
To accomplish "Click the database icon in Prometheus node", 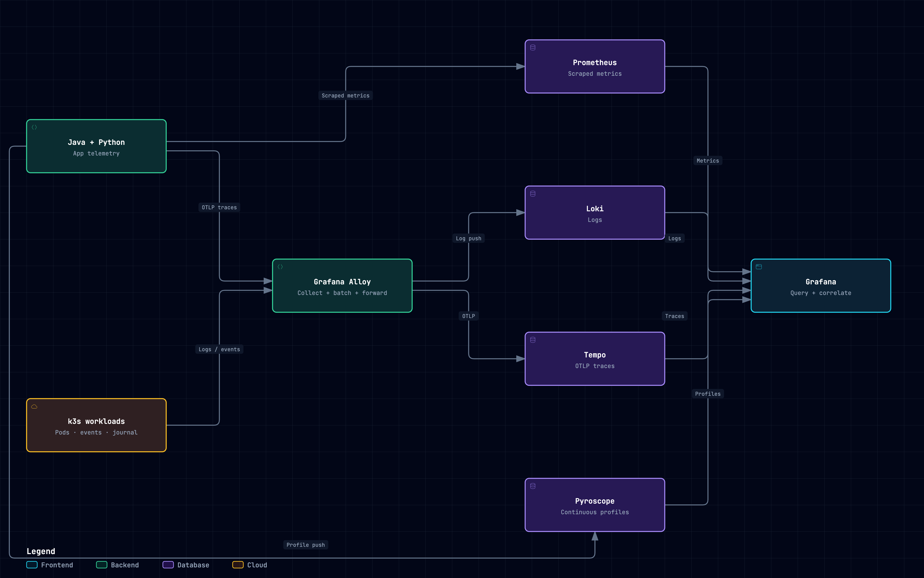I will pyautogui.click(x=533, y=48).
